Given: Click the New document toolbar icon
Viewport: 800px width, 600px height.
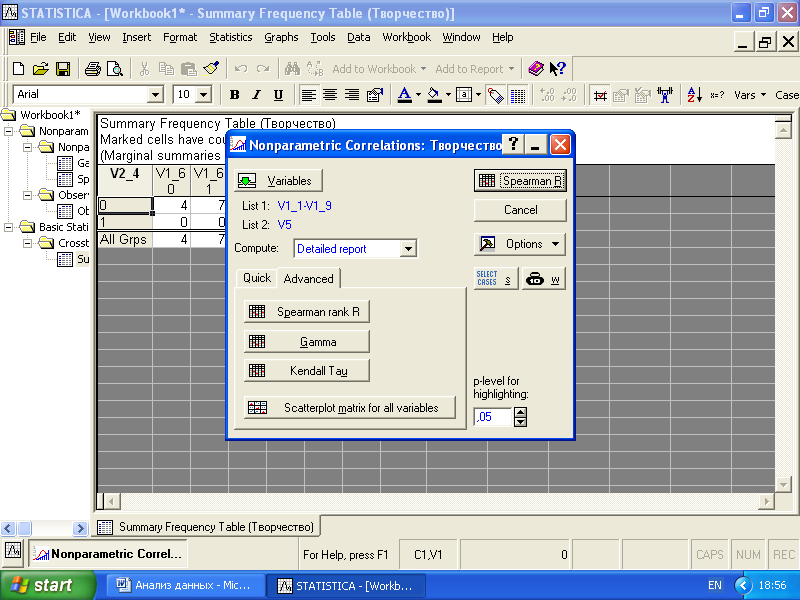Looking at the screenshot, I should 18,69.
